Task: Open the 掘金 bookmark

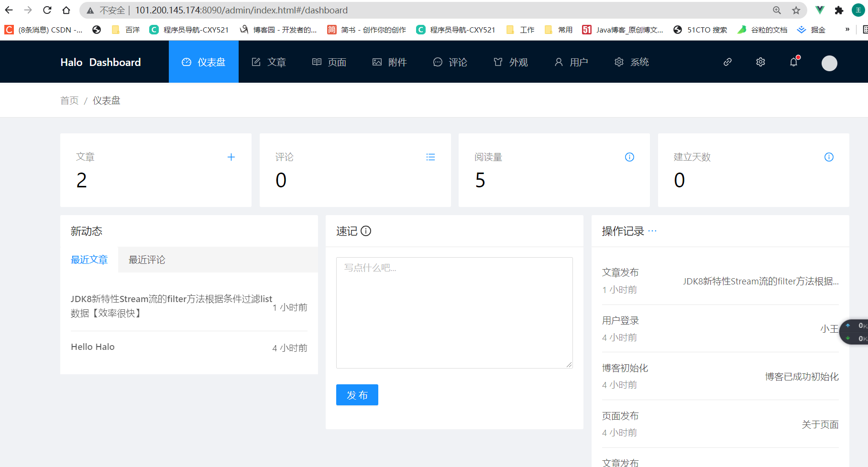Action: 811,30
